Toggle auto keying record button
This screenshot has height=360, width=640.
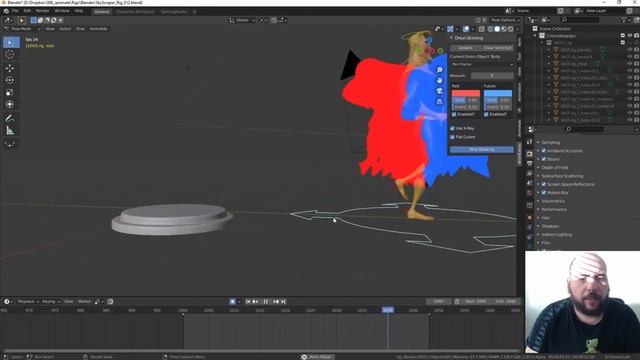coord(232,302)
